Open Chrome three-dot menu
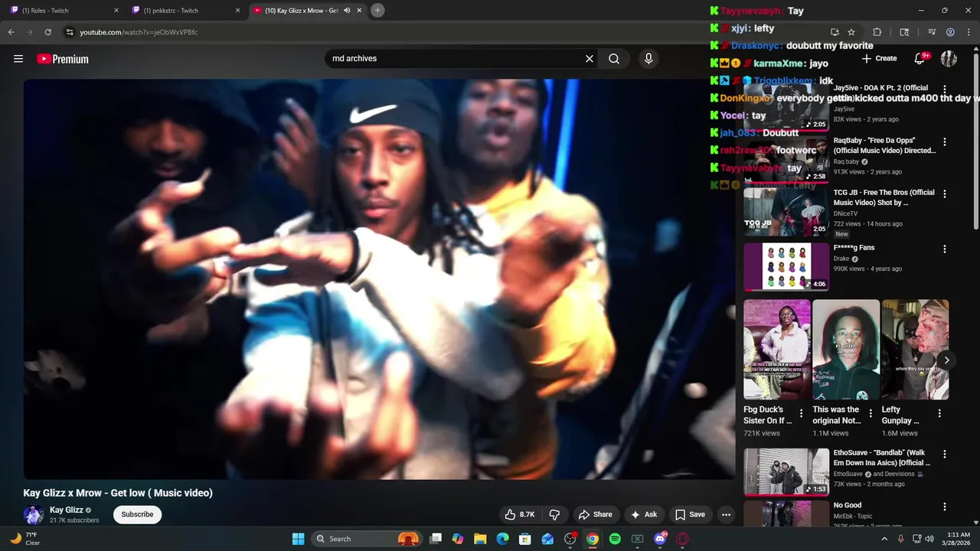This screenshot has width=980, height=551. click(x=969, y=32)
